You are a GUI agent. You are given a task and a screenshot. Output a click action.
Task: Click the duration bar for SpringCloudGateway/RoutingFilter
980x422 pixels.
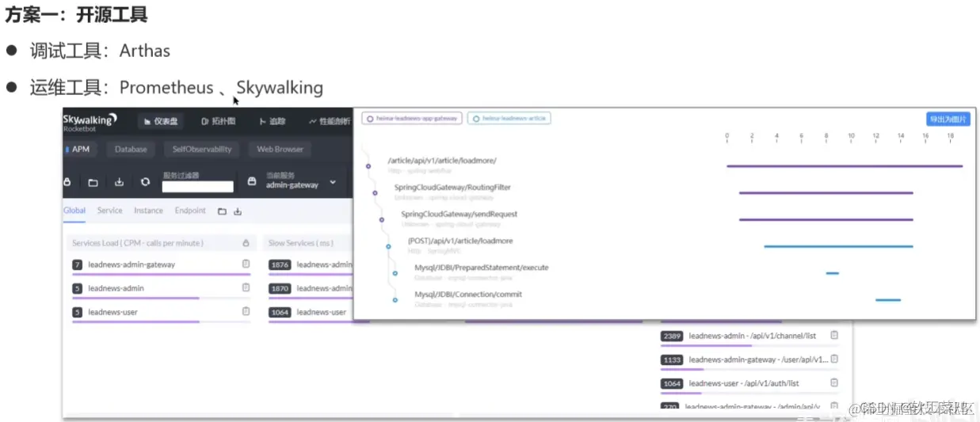[826, 192]
